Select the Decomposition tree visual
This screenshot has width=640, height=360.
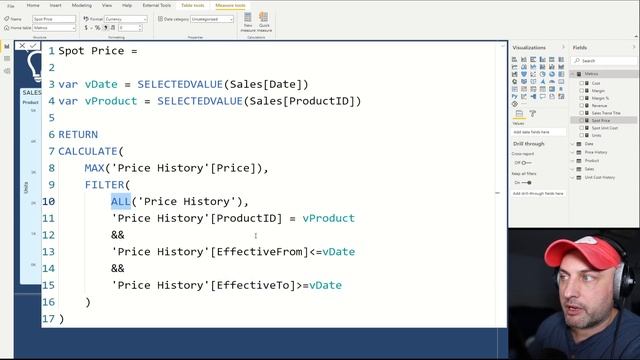533,96
